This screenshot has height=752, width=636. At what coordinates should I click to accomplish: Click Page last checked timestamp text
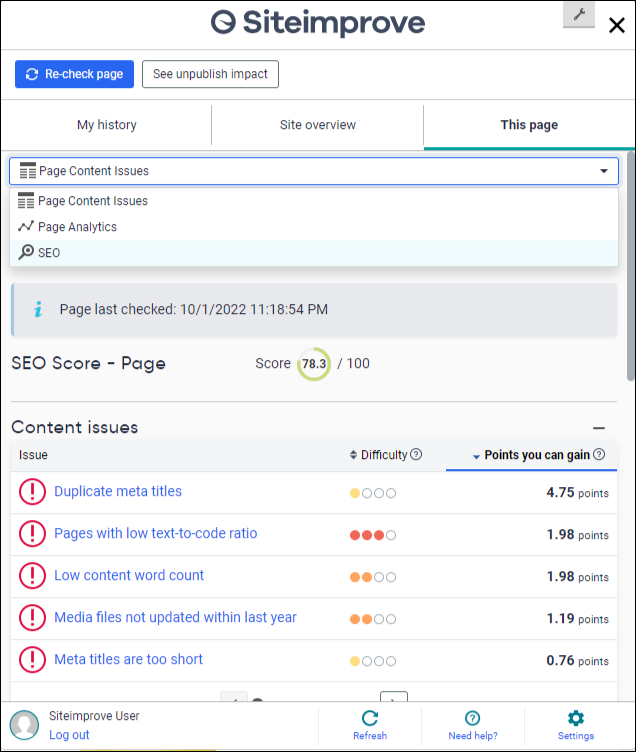(x=193, y=309)
